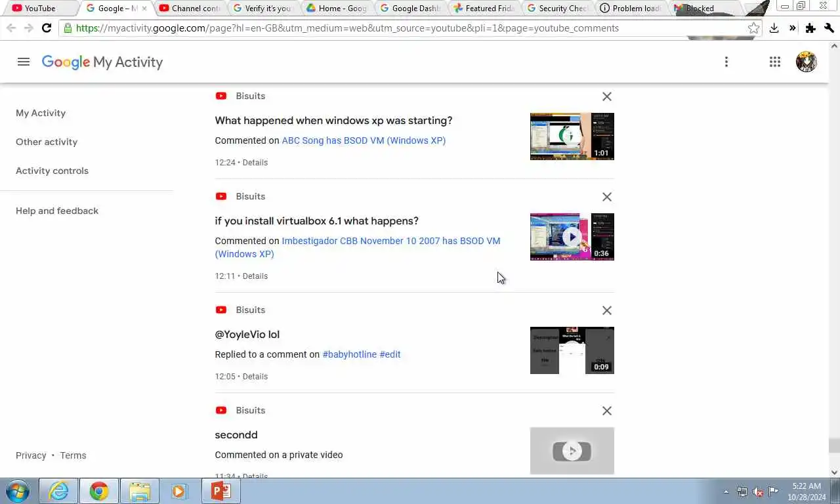The height and width of the screenshot is (504, 840).
Task: Switch to the Security Checkup tab
Action: (556, 9)
